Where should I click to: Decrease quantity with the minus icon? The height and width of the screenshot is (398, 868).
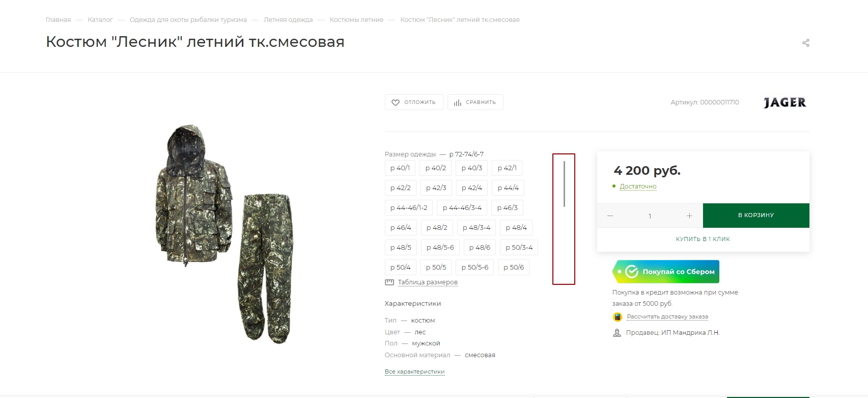coord(610,216)
